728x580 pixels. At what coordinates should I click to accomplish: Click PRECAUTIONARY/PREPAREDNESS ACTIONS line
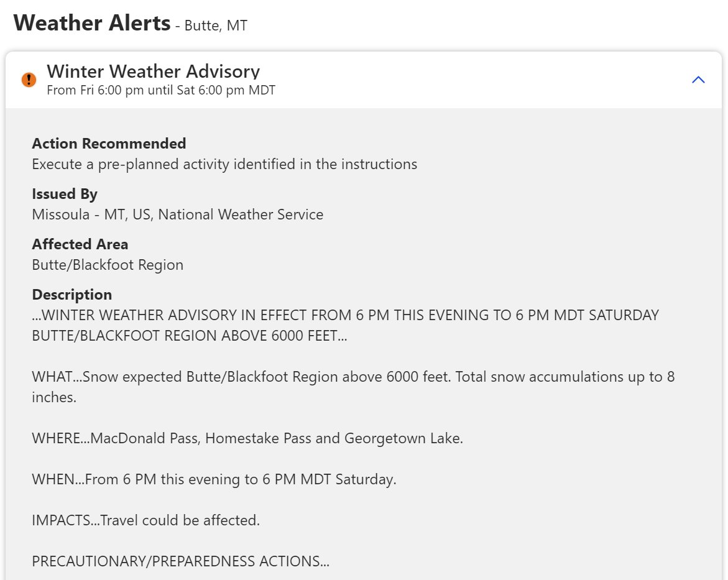click(x=181, y=561)
